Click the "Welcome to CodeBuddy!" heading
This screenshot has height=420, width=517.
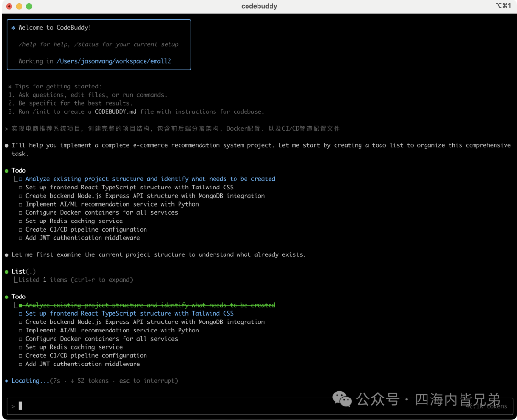55,28
